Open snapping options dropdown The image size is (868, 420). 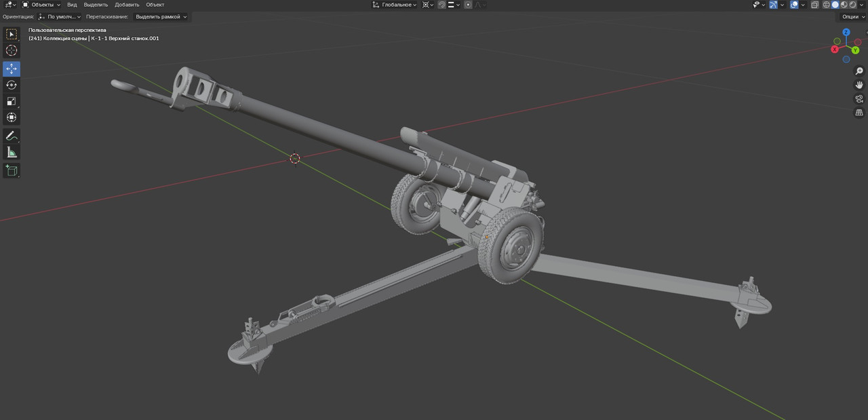[453, 5]
